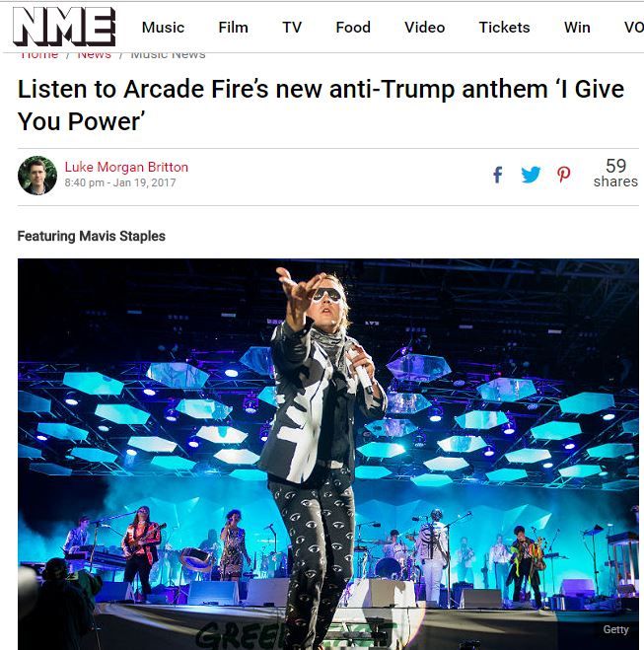This screenshot has width=644, height=650.
Task: Open the Arcade Fire concert photo
Action: [x=328, y=454]
